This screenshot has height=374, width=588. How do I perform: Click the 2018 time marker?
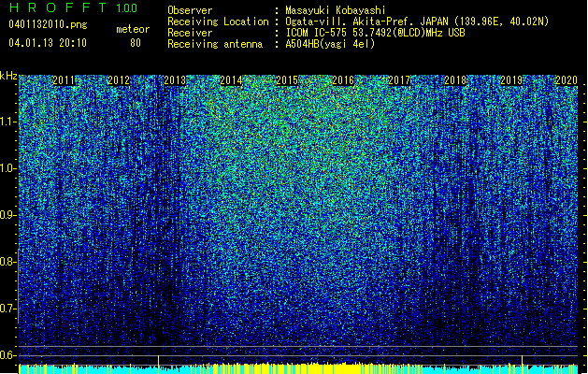click(455, 80)
